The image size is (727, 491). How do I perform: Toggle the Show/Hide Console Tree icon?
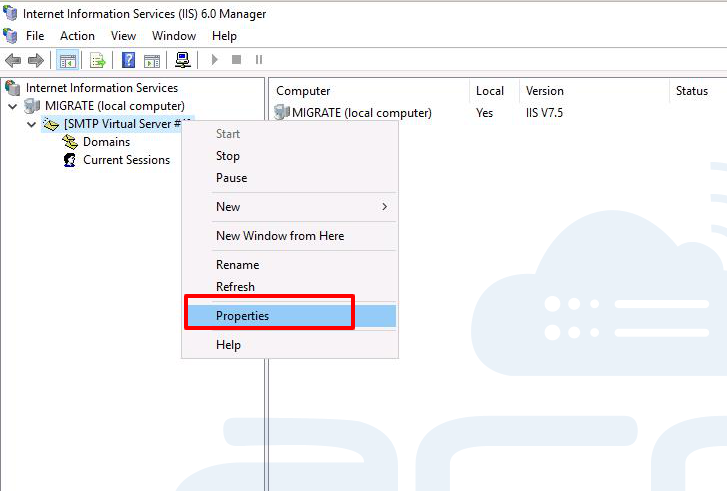pos(68,60)
